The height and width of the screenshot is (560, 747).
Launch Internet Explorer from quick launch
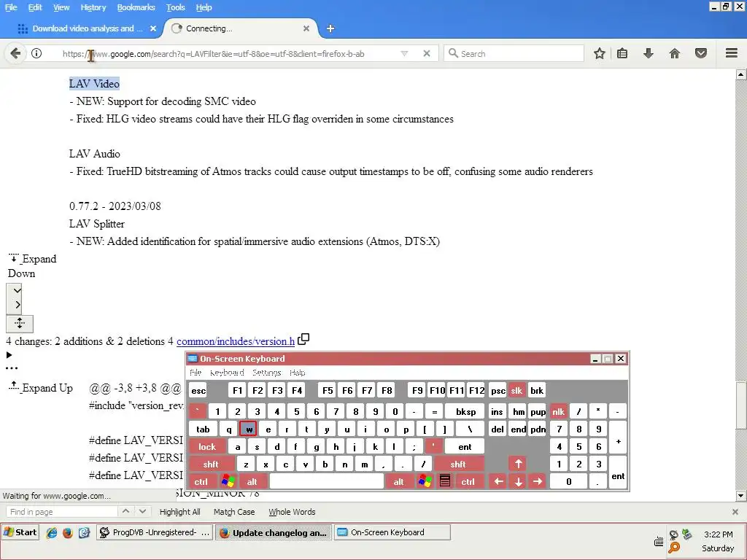tap(52, 532)
